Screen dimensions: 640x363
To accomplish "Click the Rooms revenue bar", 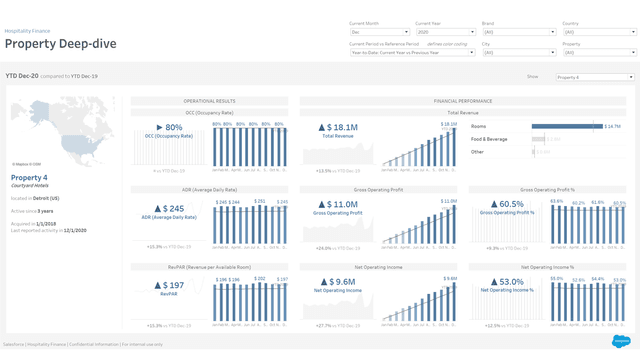I will (567, 126).
